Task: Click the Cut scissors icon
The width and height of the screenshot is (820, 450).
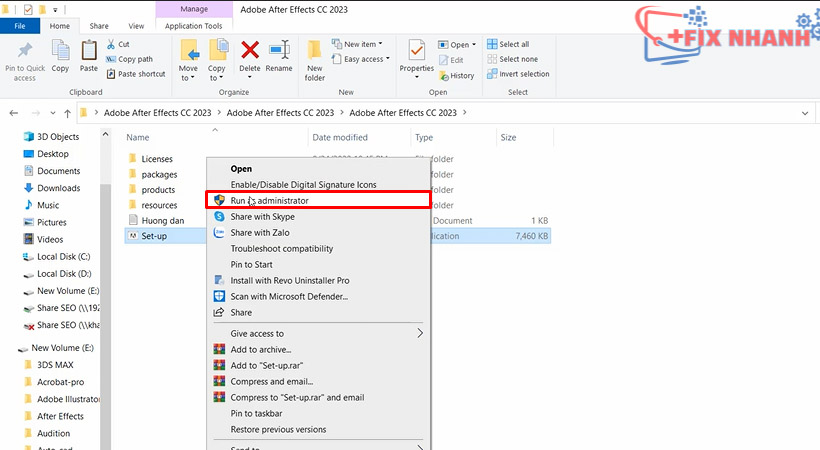Action: (x=111, y=44)
